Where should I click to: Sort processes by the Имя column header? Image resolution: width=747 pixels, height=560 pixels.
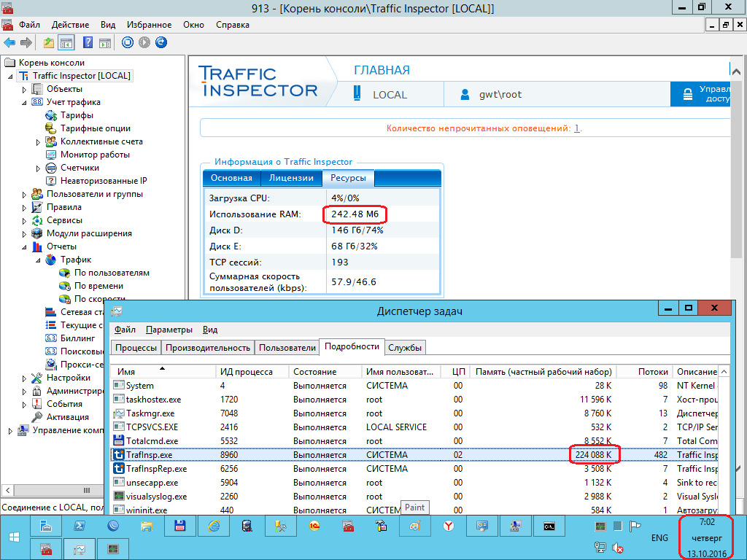(x=163, y=372)
